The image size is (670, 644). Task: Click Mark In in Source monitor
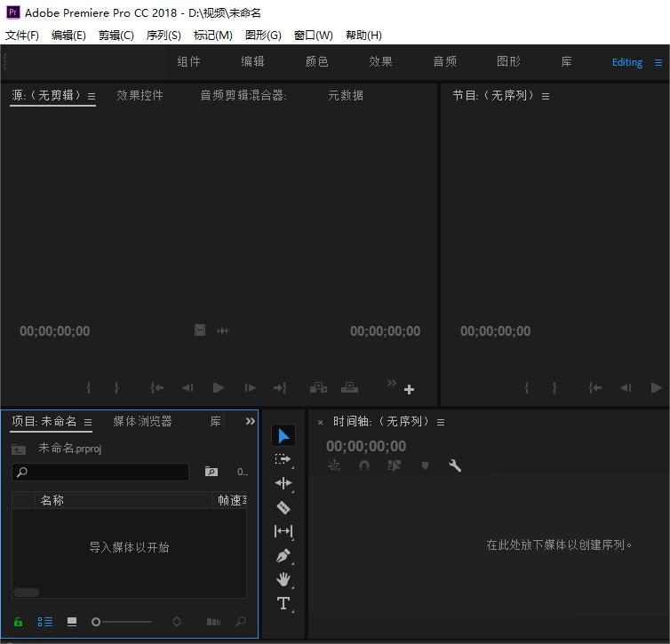click(89, 388)
